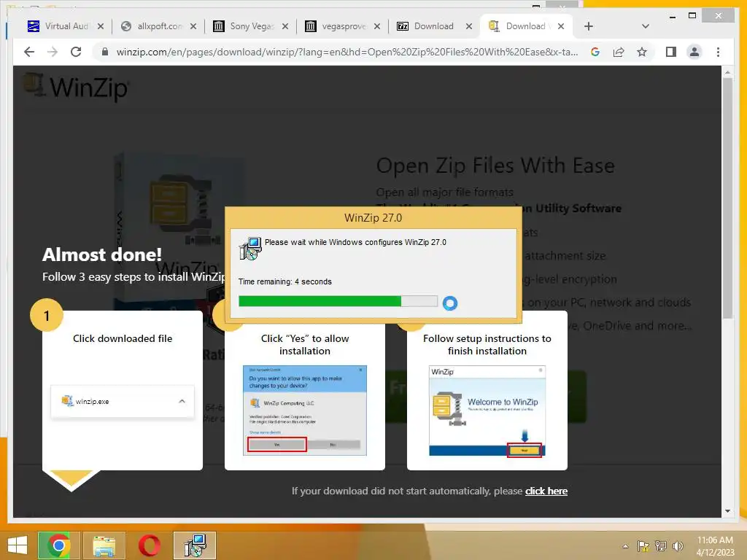
Task: Reload the WinZip download page
Action: click(x=76, y=52)
